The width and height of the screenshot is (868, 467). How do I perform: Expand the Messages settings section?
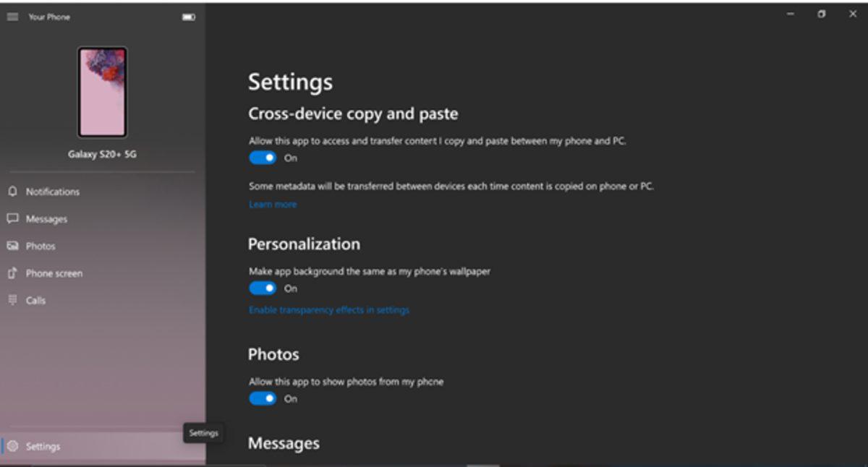click(x=284, y=442)
